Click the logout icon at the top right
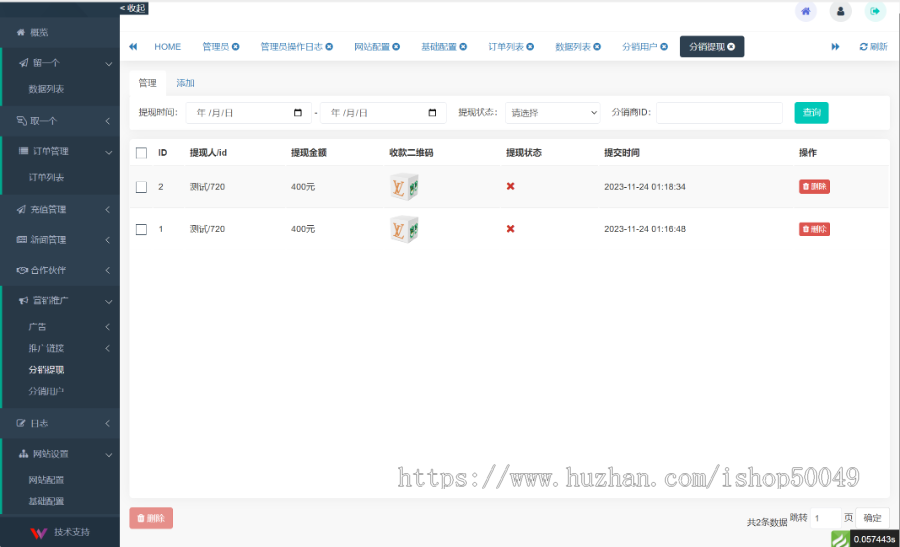Screen dimensions: 900x547 point(875,11)
